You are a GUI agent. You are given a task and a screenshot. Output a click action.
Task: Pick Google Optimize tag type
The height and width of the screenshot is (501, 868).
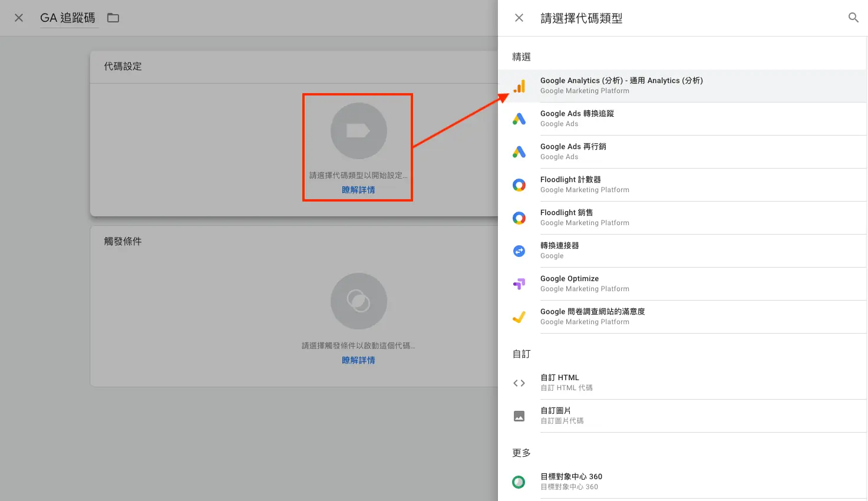coord(682,284)
